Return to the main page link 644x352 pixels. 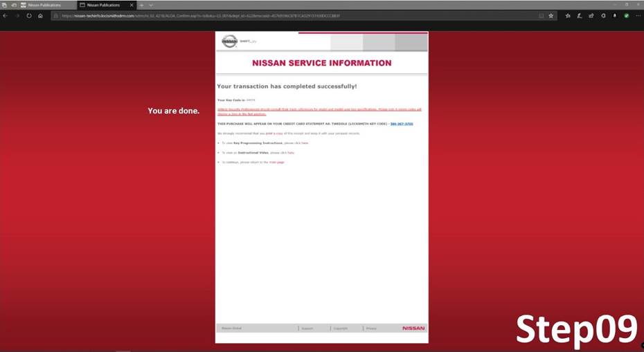pyautogui.click(x=276, y=163)
